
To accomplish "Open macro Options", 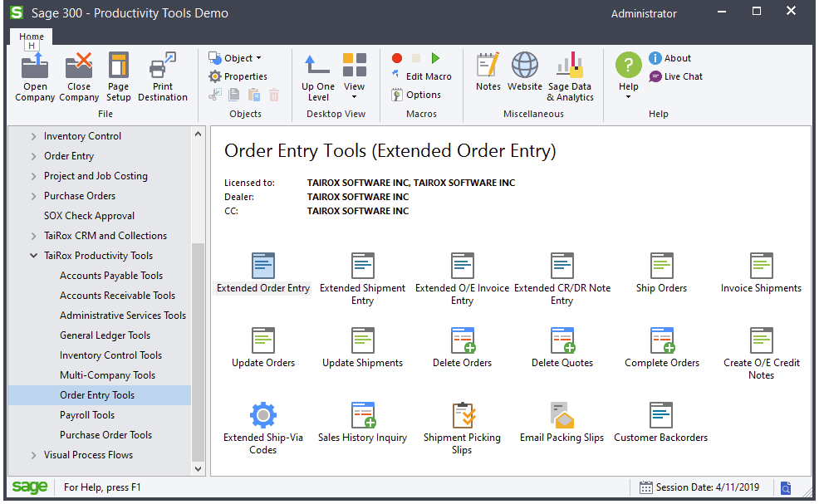I will click(x=416, y=95).
